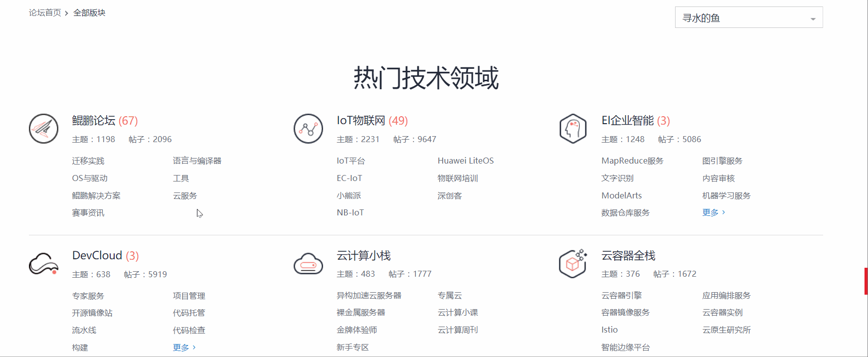Click the 云容器全栈 cube icon
Viewport: 868px width, 357px height.
point(573,263)
